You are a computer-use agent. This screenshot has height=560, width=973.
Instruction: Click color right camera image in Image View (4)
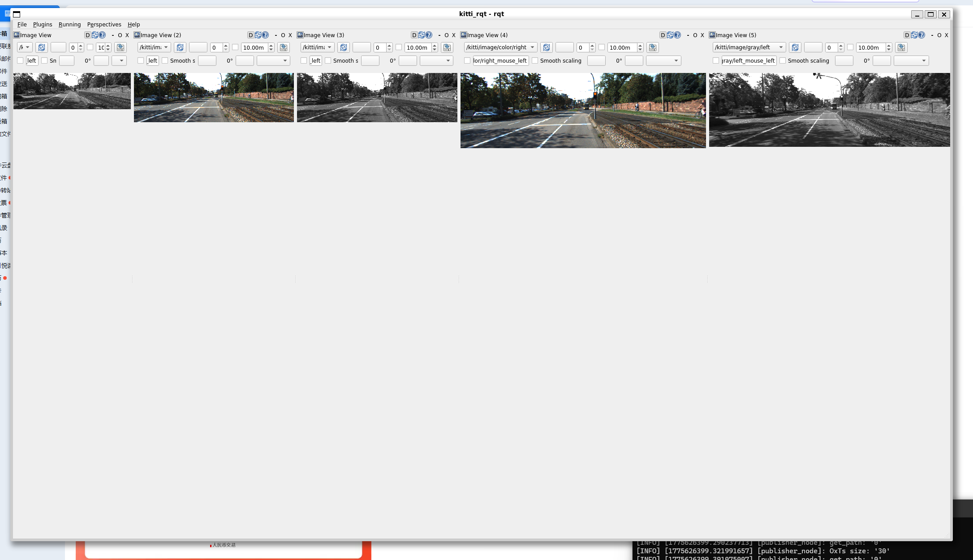coord(583,111)
